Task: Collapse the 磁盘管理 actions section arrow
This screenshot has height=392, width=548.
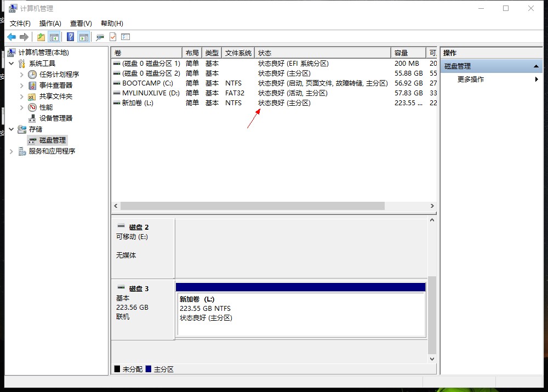Action: [536, 66]
